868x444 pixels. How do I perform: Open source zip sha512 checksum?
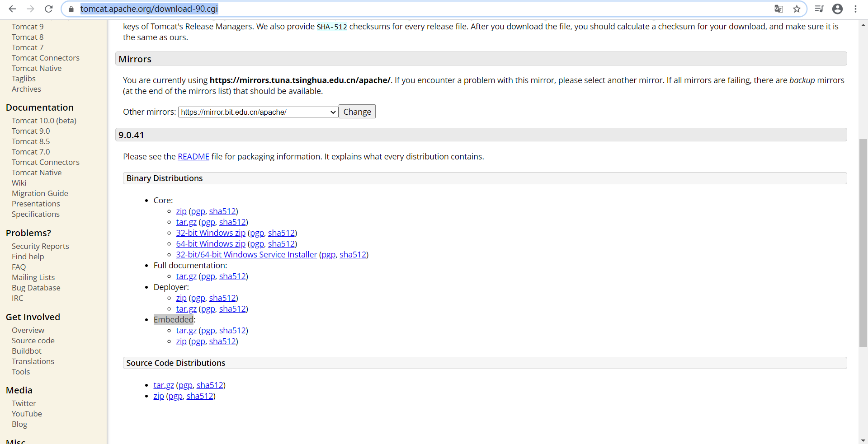pyautogui.click(x=200, y=396)
